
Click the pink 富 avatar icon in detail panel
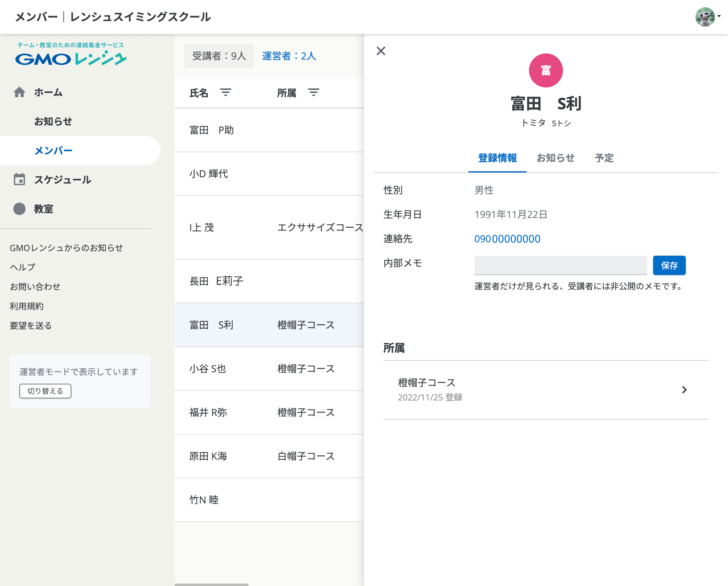pos(546,70)
